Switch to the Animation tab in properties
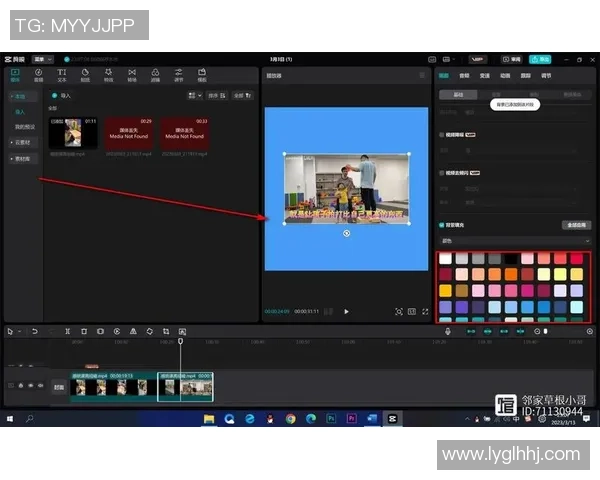The width and height of the screenshot is (600, 480). click(505, 75)
